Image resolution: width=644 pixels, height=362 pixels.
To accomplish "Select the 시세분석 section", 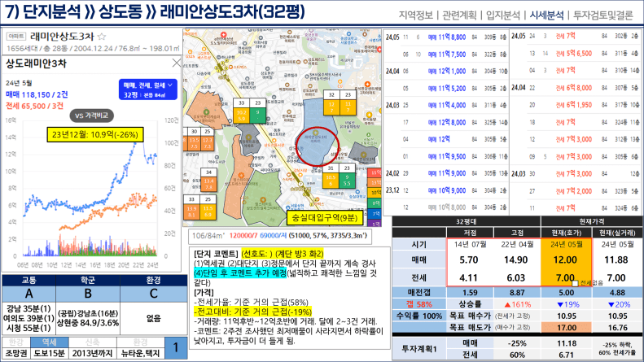I will pos(546,15).
